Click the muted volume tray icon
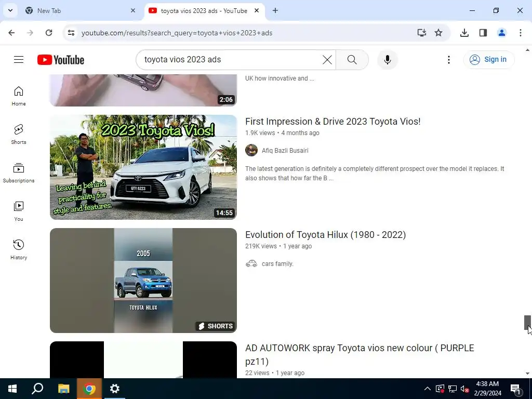Image resolution: width=532 pixels, height=399 pixels. 465,389
